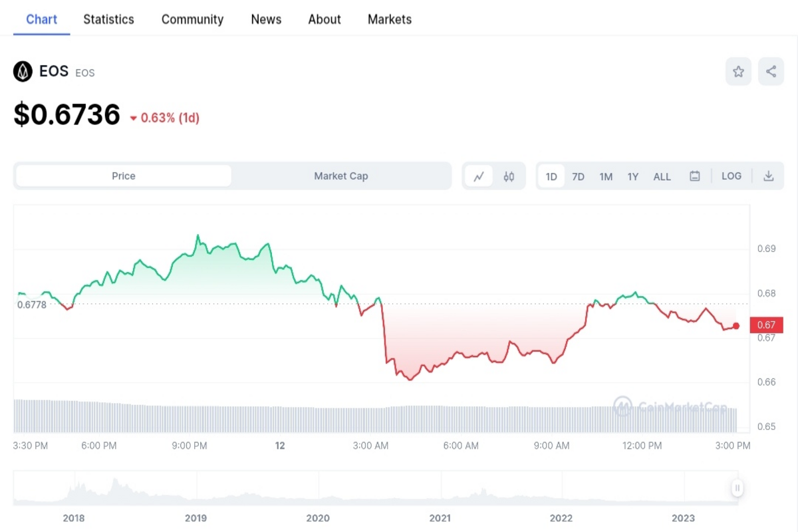Click the 2020 label on history timeline
Screen dimensions: 798x532
(x=318, y=518)
